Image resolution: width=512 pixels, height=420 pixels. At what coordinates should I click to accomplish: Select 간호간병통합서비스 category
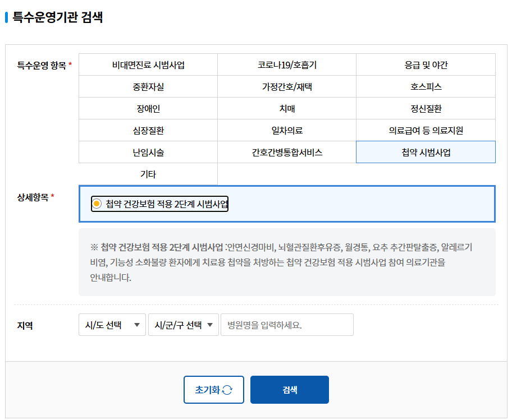286,152
